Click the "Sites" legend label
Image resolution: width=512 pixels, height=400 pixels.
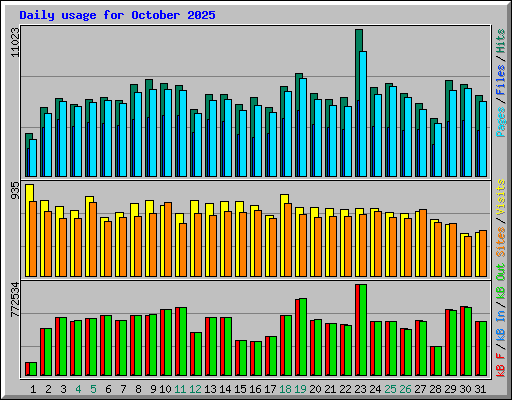tap(501, 242)
